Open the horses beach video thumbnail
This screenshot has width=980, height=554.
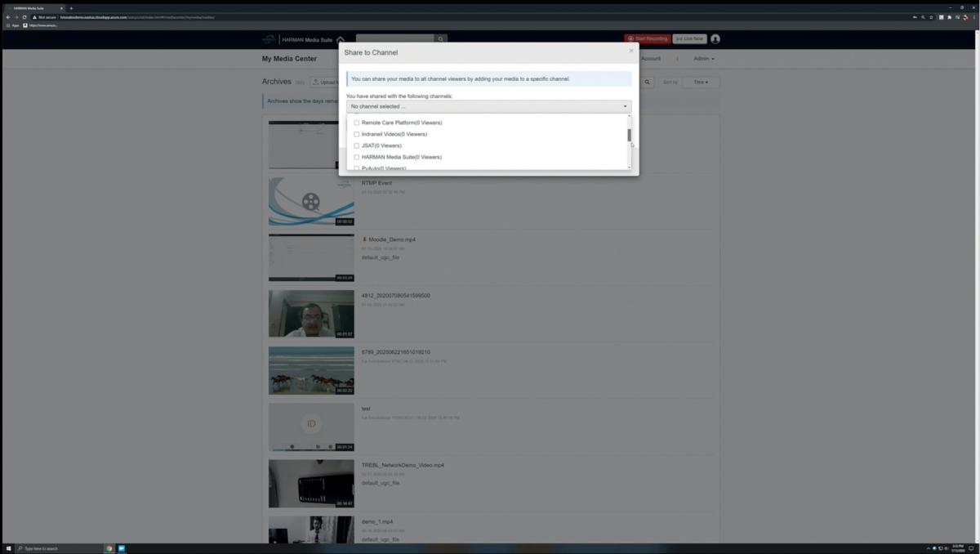(x=311, y=370)
